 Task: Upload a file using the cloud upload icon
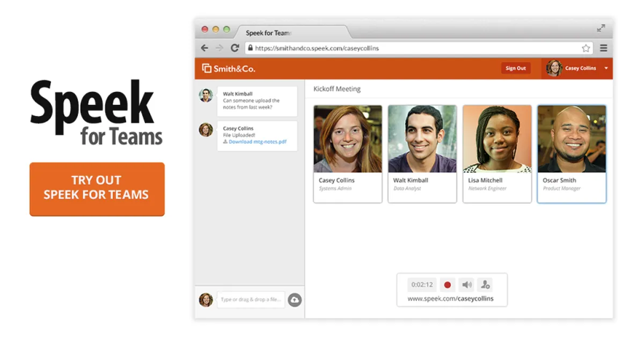click(295, 299)
